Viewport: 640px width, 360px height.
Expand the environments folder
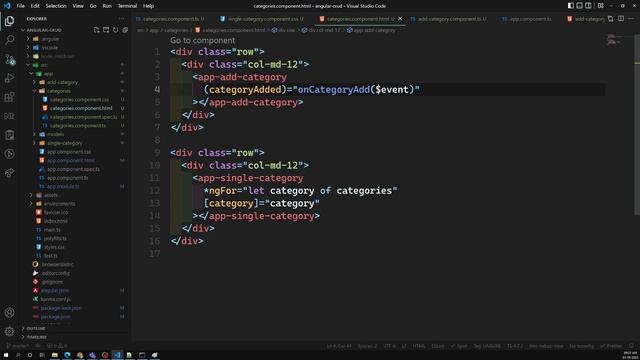pos(59,204)
